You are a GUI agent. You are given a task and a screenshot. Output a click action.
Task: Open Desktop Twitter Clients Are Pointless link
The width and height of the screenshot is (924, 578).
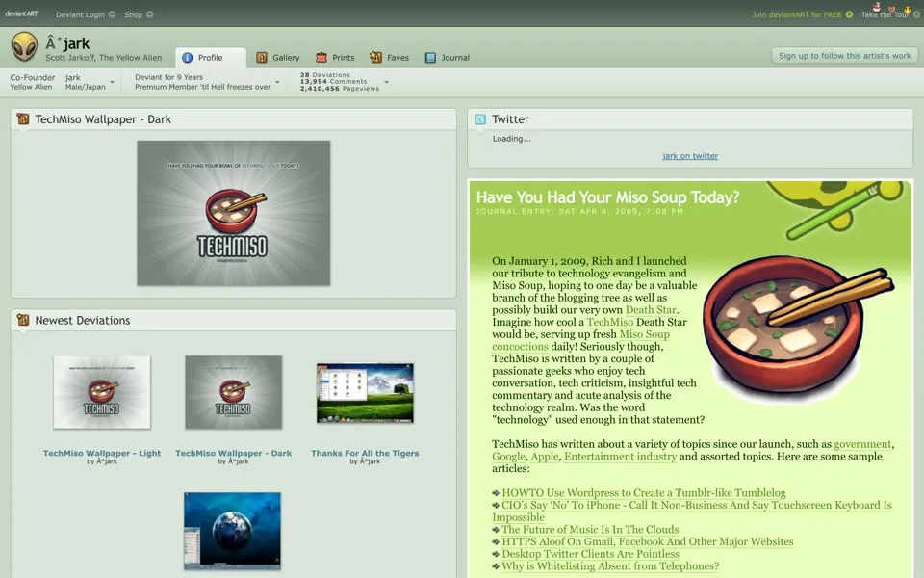tap(590, 554)
